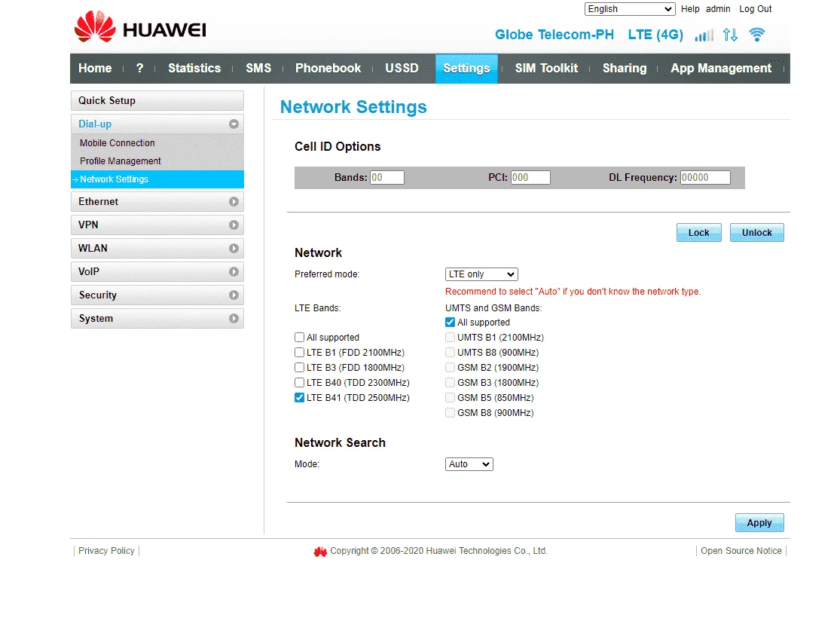Open the question mark tab
The image size is (840, 624).
pos(140,68)
